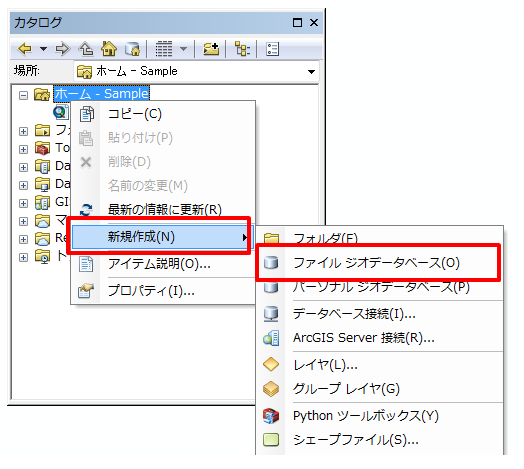
Task: Click the ArcGIS Server connection icon
Action: click(x=271, y=338)
